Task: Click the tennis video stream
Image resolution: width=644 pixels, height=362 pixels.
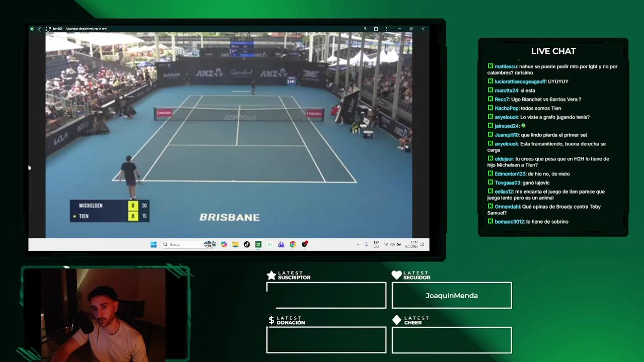Action: pyautogui.click(x=229, y=135)
